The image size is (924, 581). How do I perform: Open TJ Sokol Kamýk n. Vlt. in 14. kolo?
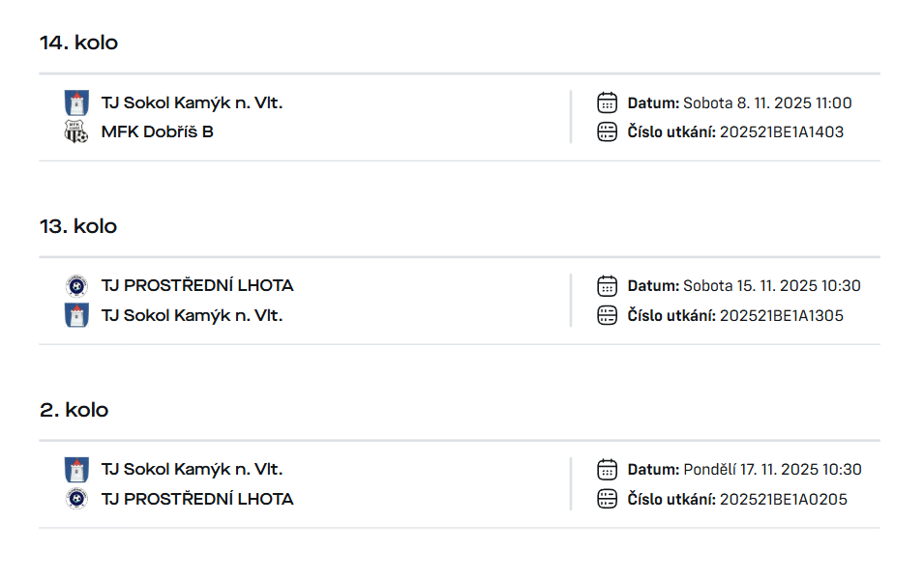[192, 102]
